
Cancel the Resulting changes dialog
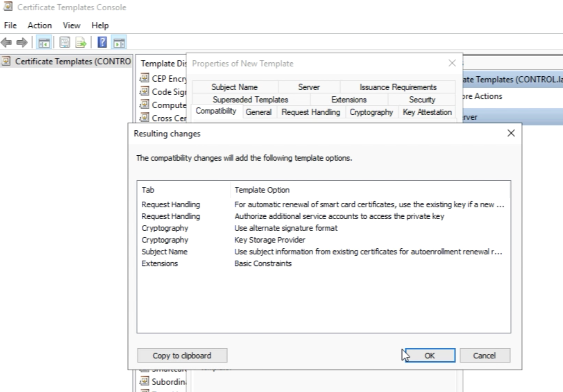(485, 355)
